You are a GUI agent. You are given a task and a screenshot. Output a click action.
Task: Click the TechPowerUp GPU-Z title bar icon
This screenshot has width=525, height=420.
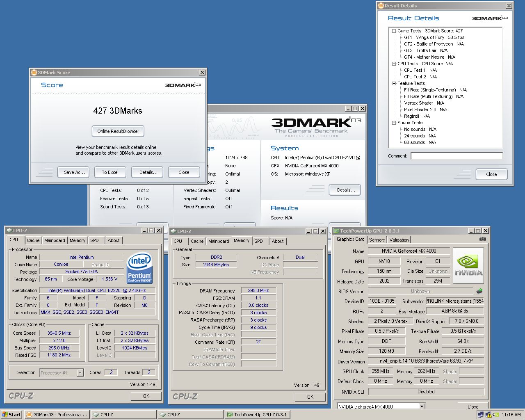coord(336,231)
